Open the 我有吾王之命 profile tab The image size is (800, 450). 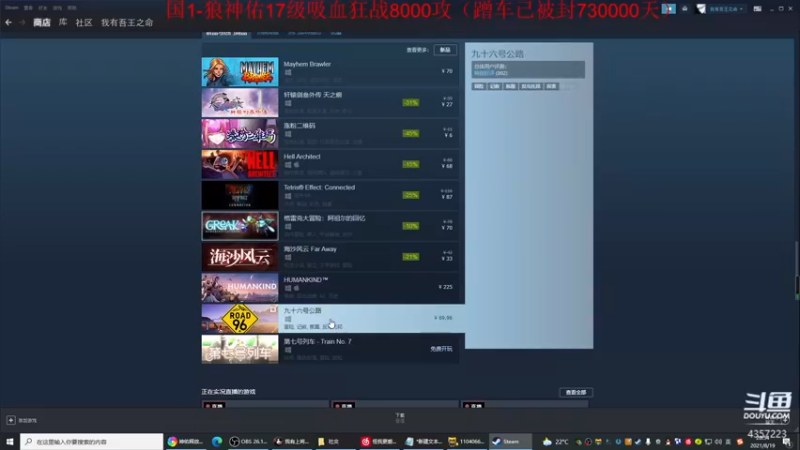(127, 22)
